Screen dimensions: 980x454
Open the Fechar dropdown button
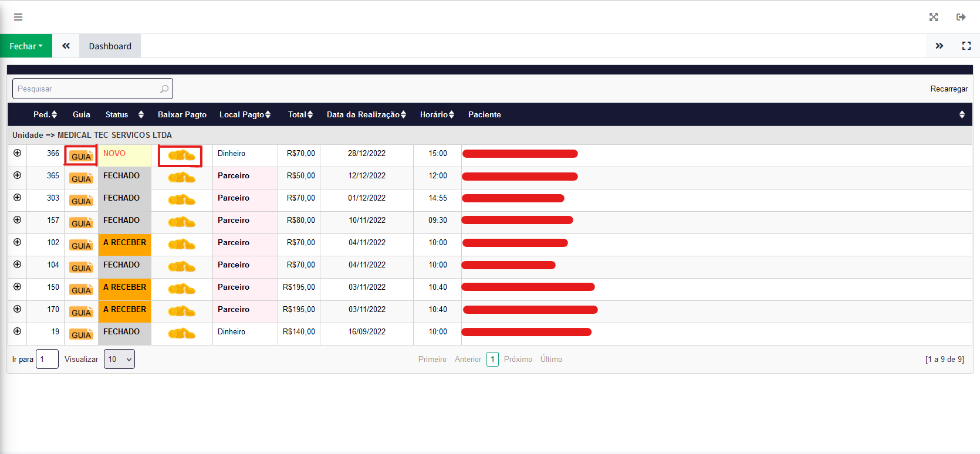tap(26, 46)
